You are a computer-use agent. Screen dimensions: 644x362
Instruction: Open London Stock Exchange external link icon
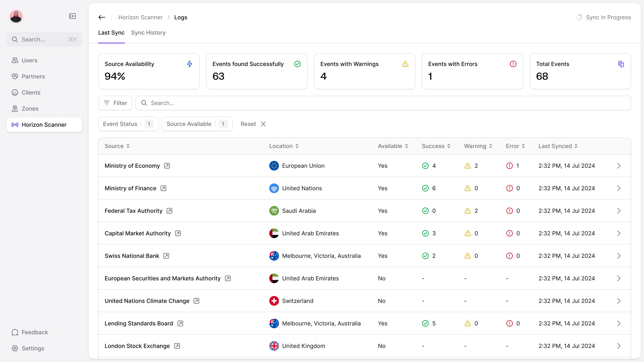(177, 346)
